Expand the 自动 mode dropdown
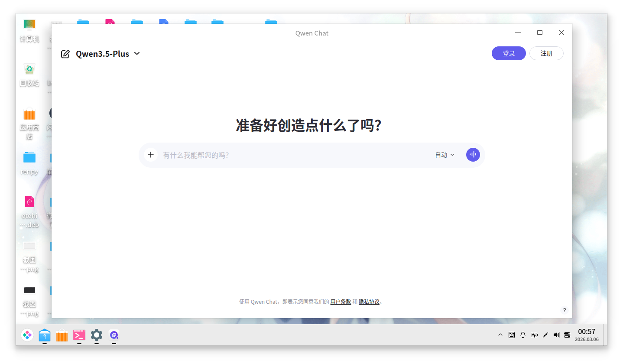 point(445,155)
